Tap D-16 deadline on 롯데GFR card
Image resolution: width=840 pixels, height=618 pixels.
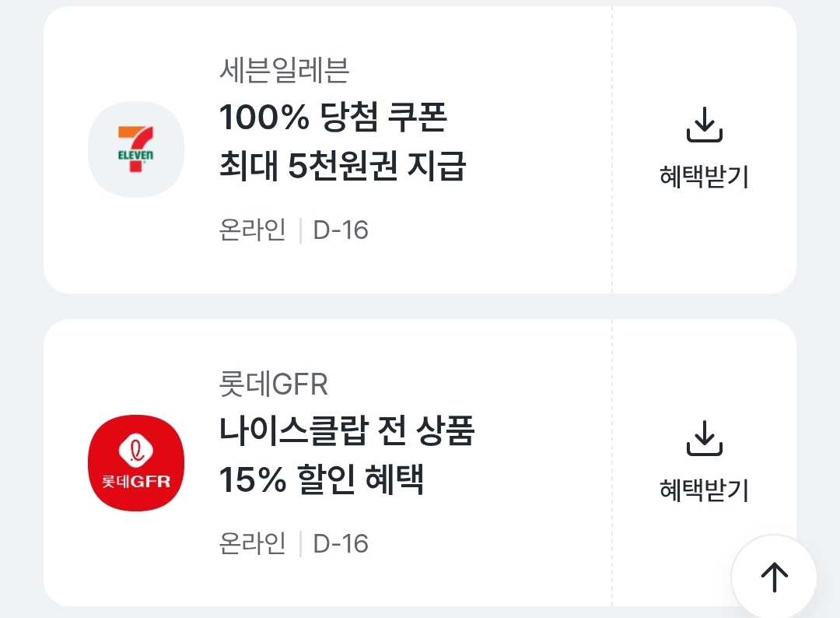[341, 543]
